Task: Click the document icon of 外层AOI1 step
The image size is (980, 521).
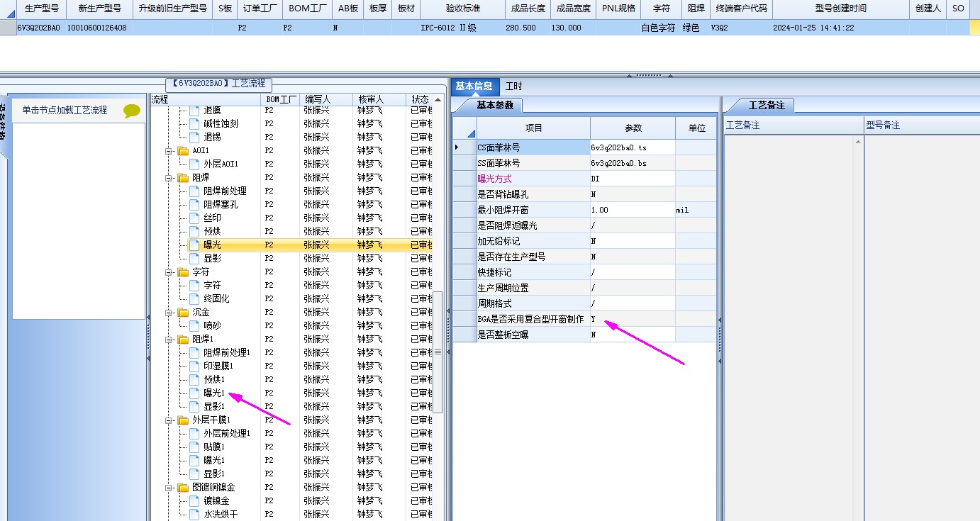Action: (195, 164)
